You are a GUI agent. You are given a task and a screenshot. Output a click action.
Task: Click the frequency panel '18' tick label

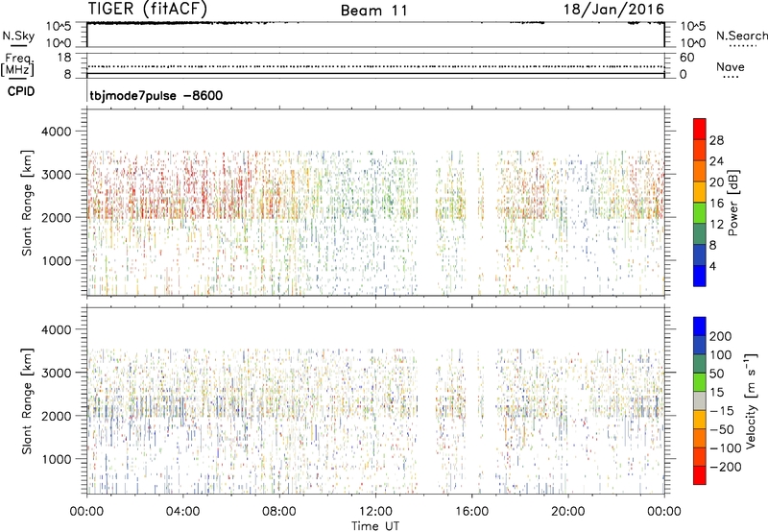pos(64,58)
